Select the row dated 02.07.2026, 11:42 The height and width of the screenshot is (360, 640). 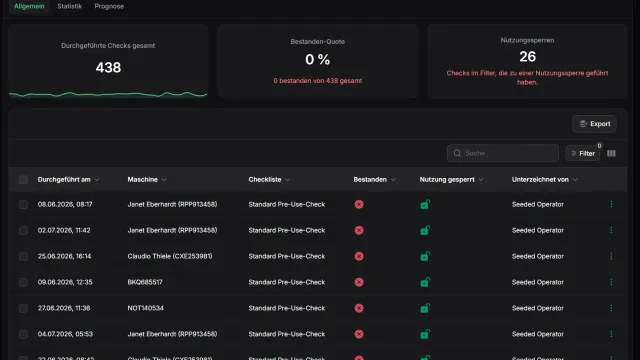(23, 231)
